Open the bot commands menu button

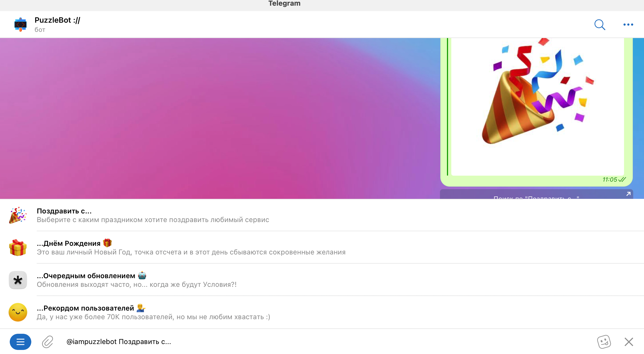click(21, 342)
